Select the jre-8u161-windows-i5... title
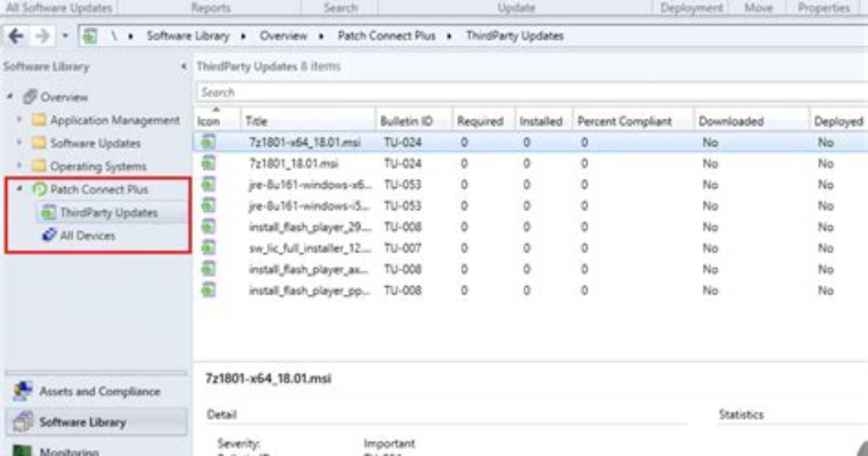This screenshot has height=456, width=868. (309, 205)
